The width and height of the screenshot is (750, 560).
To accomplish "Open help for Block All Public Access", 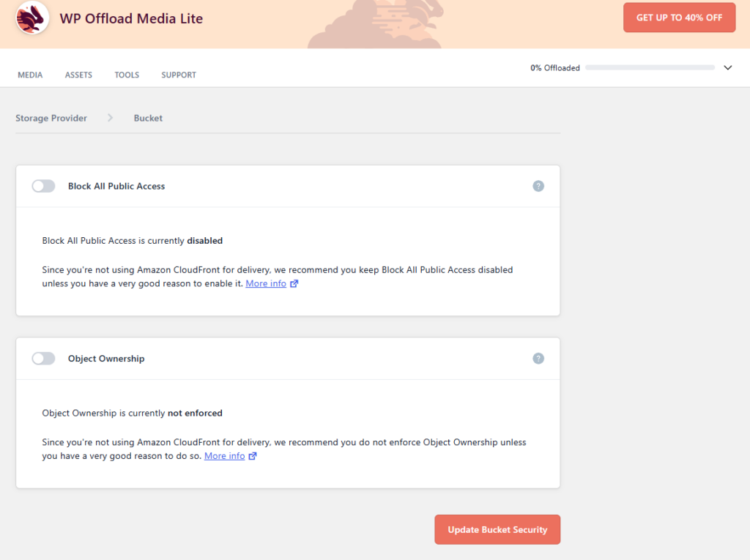I will [538, 186].
